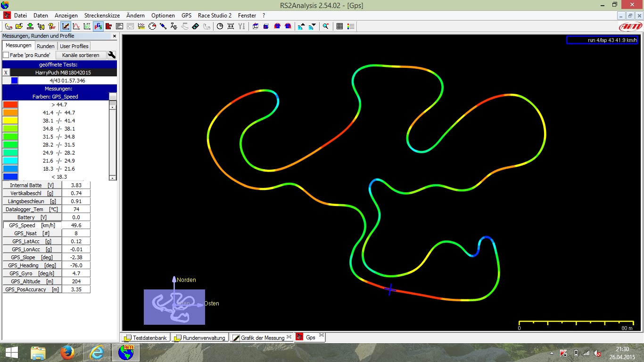The image size is (644, 362).
Task: Switch to the Runden tab
Action: [x=46, y=46]
